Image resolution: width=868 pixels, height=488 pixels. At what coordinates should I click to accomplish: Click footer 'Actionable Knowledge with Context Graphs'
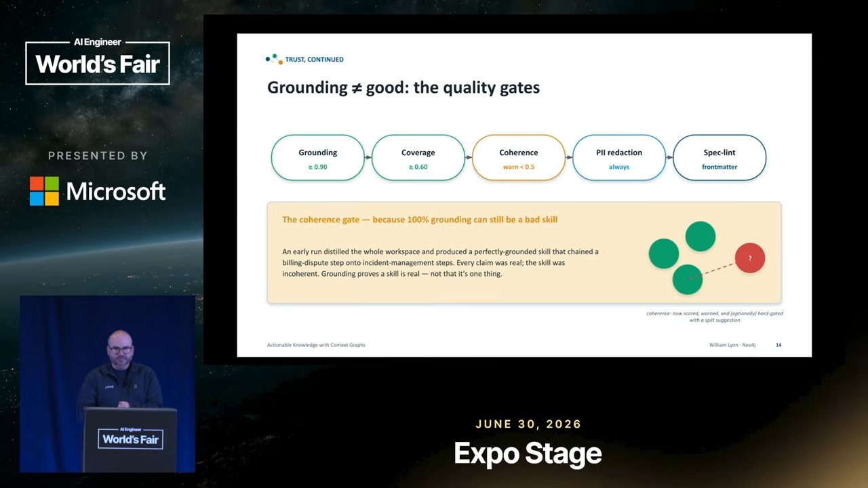click(x=316, y=345)
